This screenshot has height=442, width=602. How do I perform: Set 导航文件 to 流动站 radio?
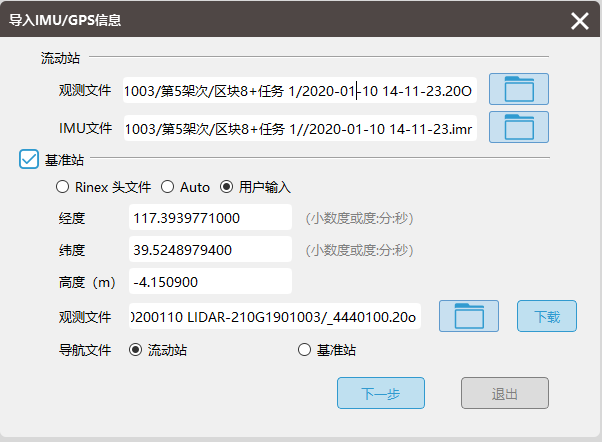[136, 350]
